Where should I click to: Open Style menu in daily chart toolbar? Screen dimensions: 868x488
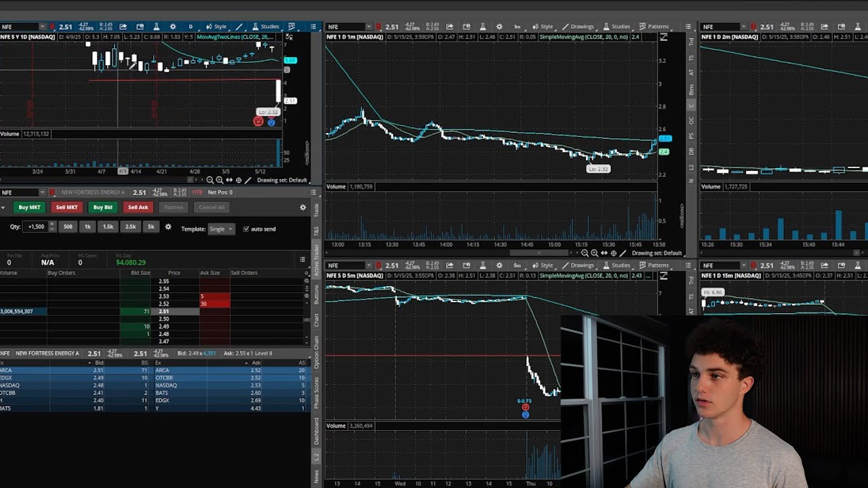click(x=216, y=26)
